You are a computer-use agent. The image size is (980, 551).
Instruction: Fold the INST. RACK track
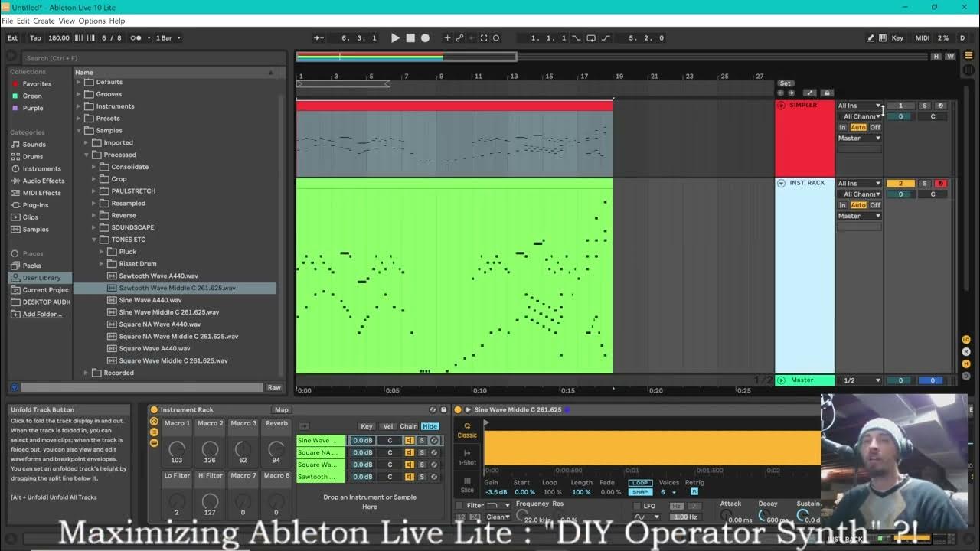(781, 183)
